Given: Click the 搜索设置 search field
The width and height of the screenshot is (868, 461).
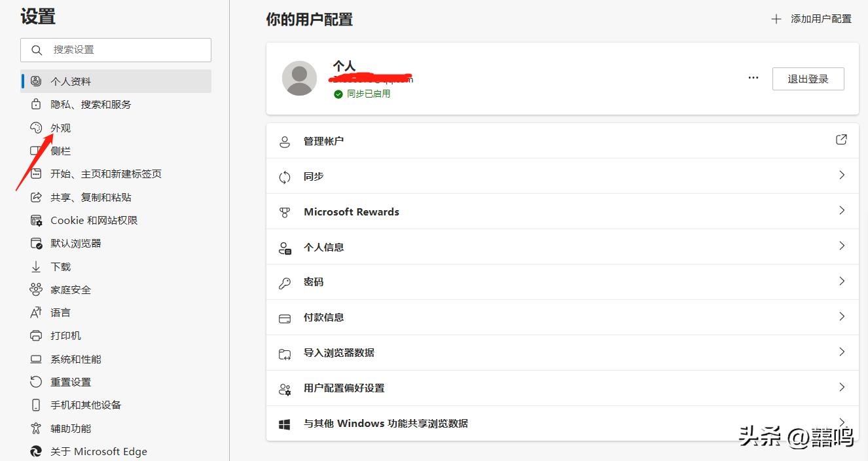Looking at the screenshot, I should (116, 50).
